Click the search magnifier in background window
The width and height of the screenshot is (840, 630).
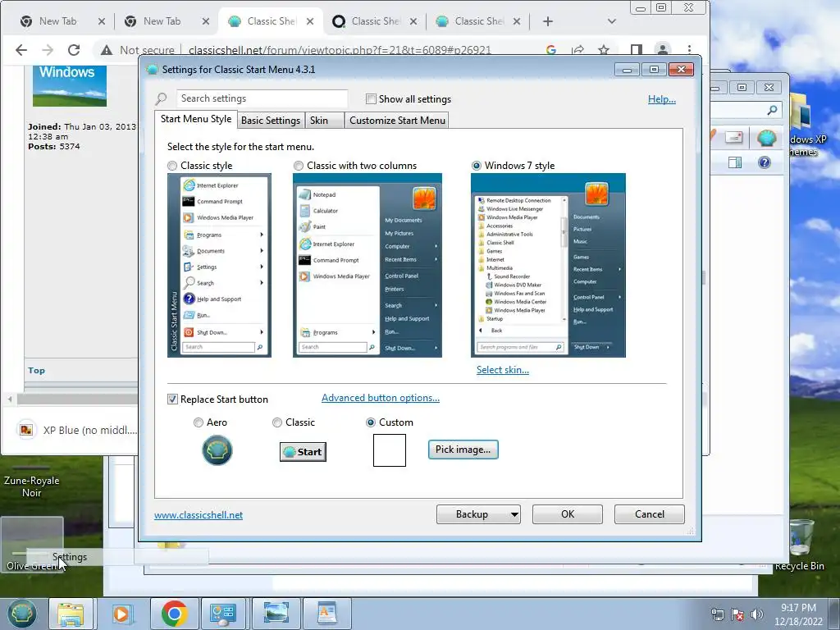772,111
